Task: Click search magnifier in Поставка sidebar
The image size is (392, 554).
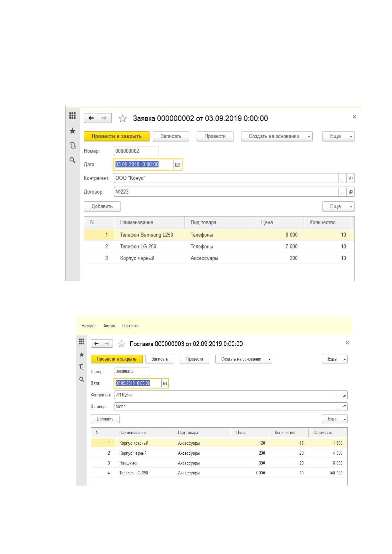Action: 82,379
